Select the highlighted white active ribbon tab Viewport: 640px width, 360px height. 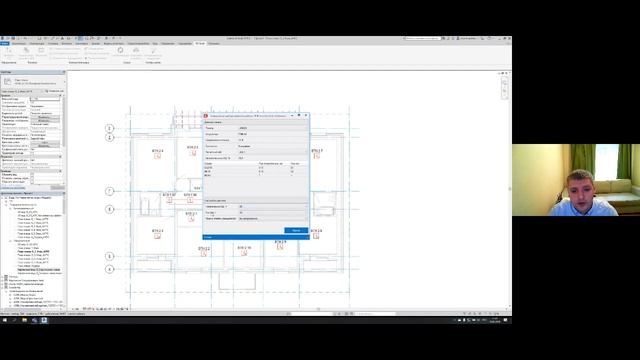coord(200,43)
